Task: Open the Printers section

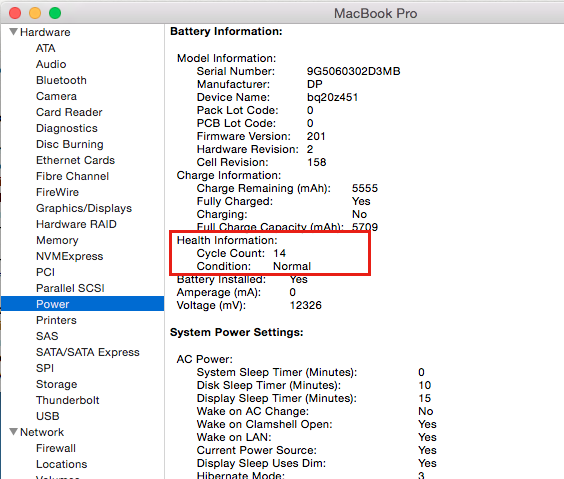Action: (56, 320)
